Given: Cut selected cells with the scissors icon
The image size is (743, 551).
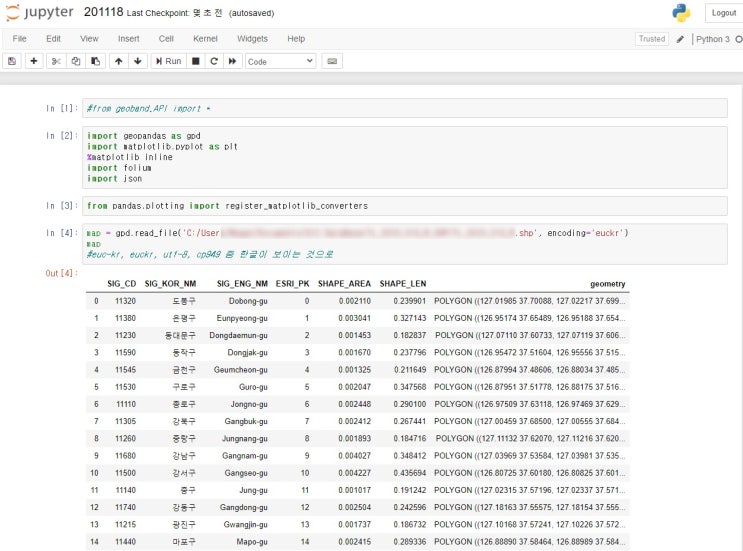Looking at the screenshot, I should tap(56, 61).
